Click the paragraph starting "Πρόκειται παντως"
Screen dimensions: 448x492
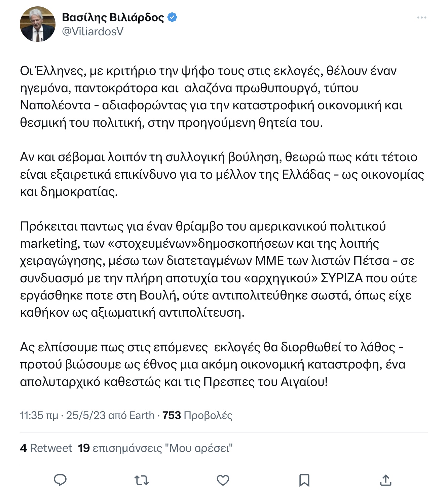pyautogui.click(x=219, y=269)
